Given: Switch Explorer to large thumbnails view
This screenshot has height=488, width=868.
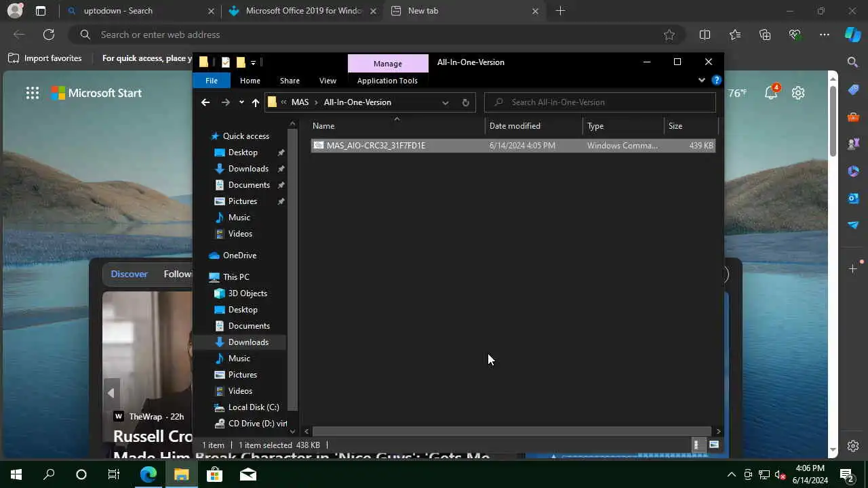Looking at the screenshot, I should (714, 445).
